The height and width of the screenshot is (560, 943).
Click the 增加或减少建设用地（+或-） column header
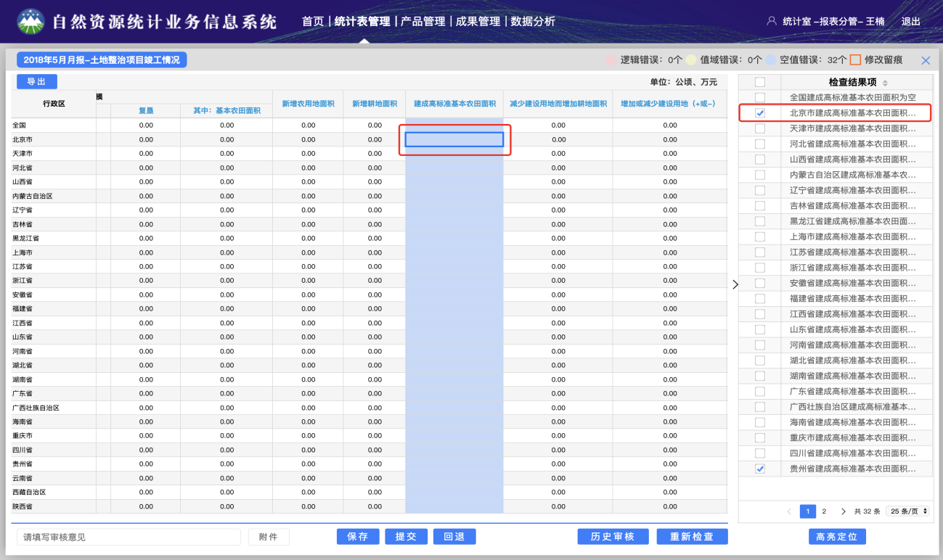click(x=669, y=104)
